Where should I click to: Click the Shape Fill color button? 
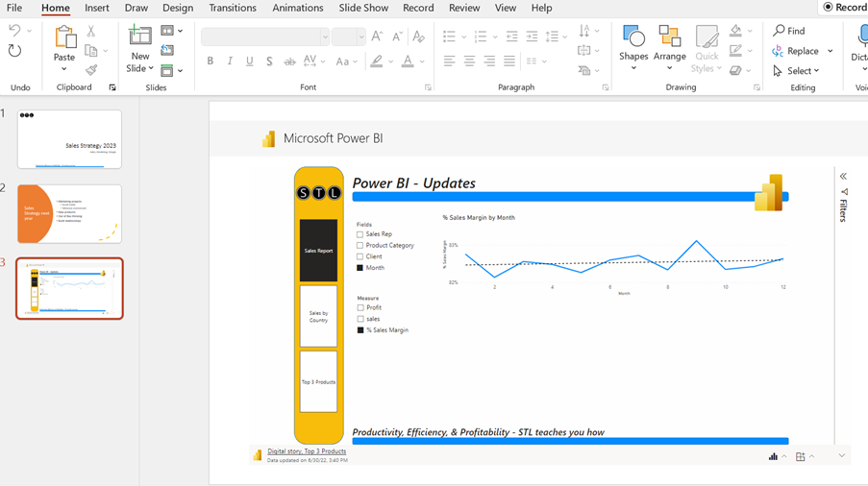[735, 31]
